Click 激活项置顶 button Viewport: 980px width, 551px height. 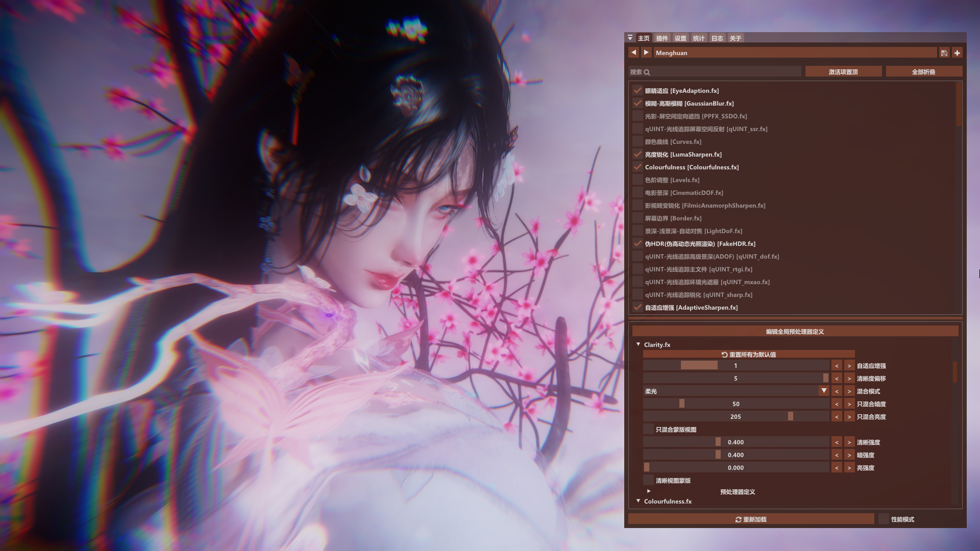click(x=843, y=72)
